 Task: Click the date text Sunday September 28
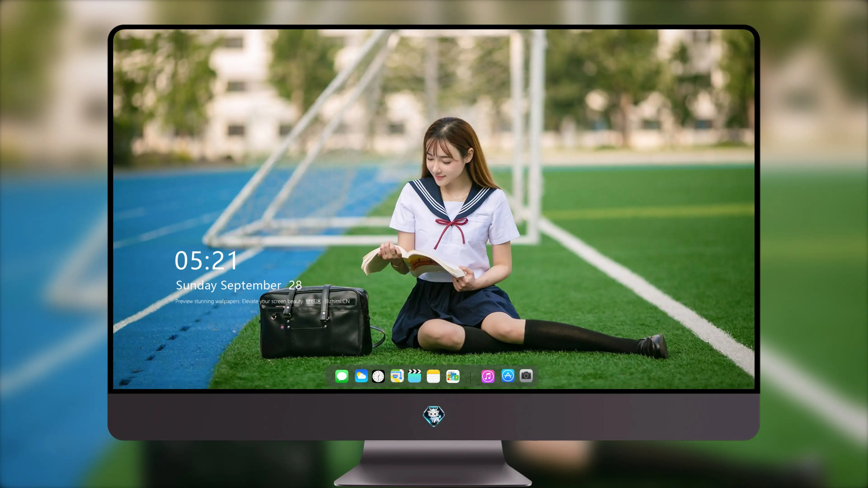click(x=238, y=285)
